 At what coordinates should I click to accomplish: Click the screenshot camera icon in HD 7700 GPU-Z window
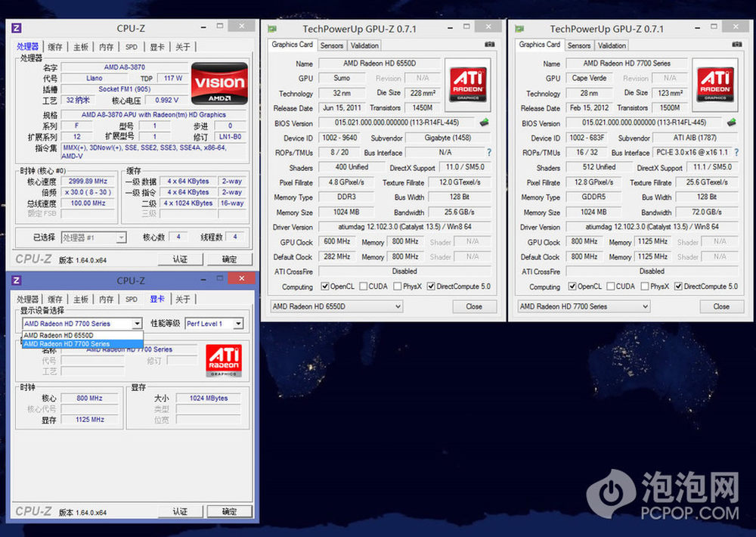736,45
